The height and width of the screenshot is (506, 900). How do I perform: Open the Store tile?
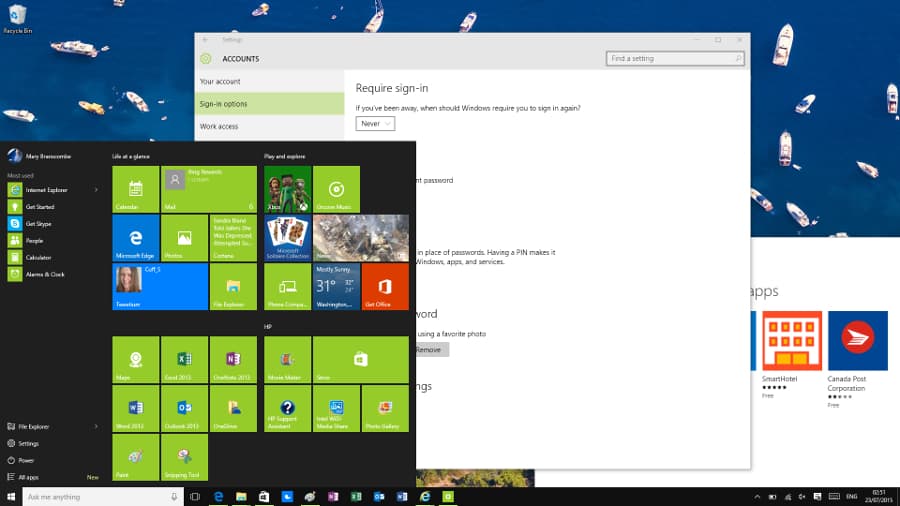click(x=360, y=359)
